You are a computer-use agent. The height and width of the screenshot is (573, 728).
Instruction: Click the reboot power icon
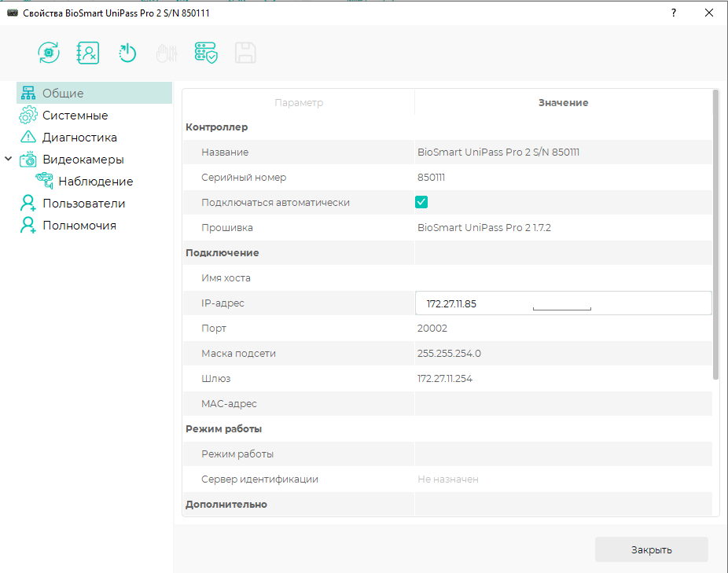[x=127, y=53]
